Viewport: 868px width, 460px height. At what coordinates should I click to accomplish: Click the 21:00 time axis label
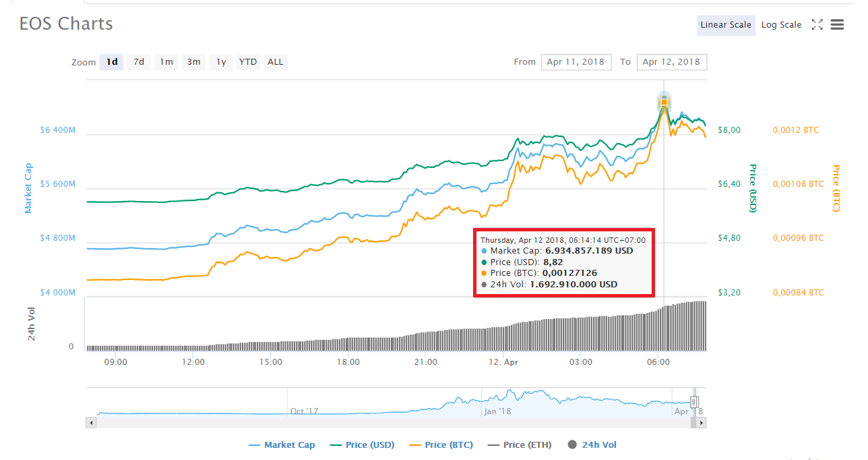click(426, 362)
